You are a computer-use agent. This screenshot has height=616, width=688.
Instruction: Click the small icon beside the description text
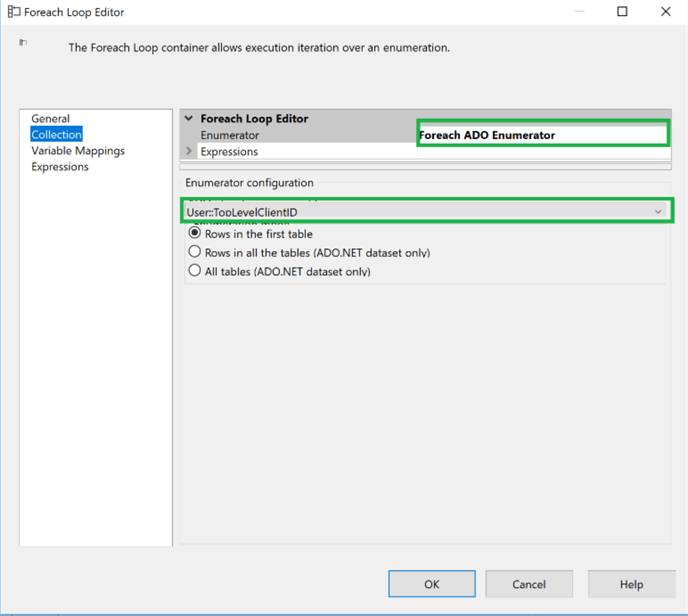click(x=23, y=42)
